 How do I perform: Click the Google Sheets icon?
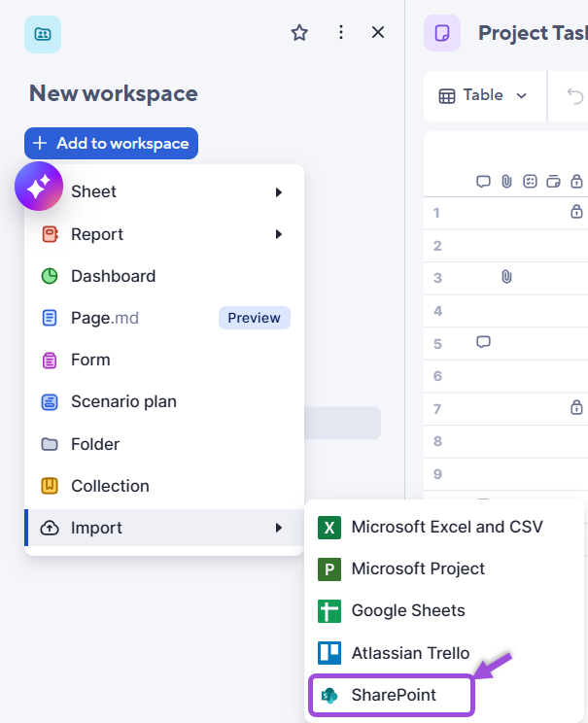pyautogui.click(x=329, y=611)
